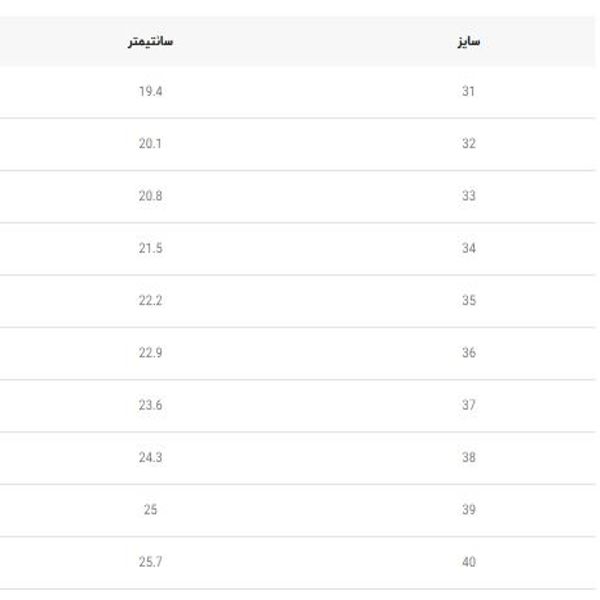Viewport: 600px width, 600px height.
Task: Click the 22.2 centimeter value
Action: tap(150, 301)
